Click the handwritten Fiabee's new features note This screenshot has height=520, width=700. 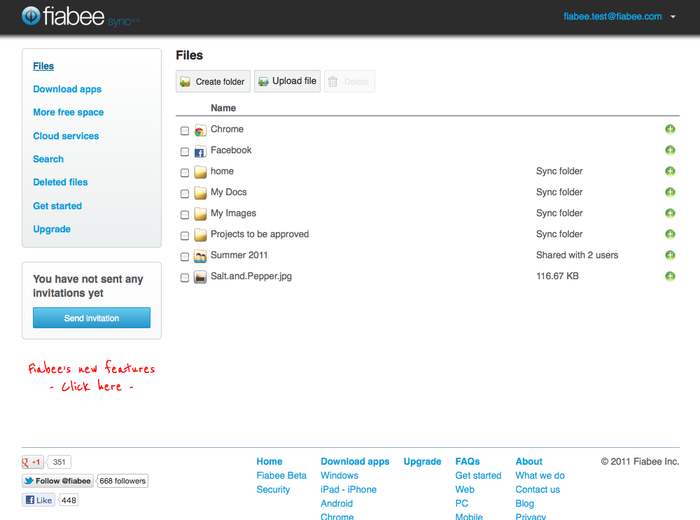(x=91, y=377)
